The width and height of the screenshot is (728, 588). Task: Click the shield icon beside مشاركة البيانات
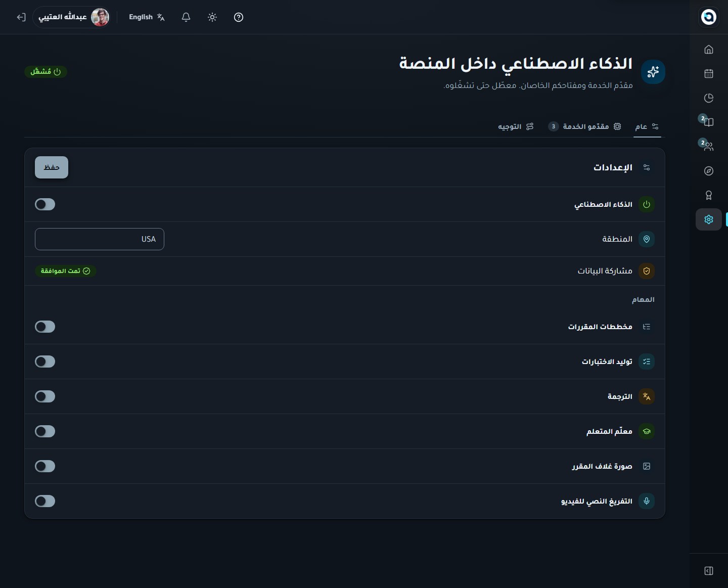coord(647,271)
